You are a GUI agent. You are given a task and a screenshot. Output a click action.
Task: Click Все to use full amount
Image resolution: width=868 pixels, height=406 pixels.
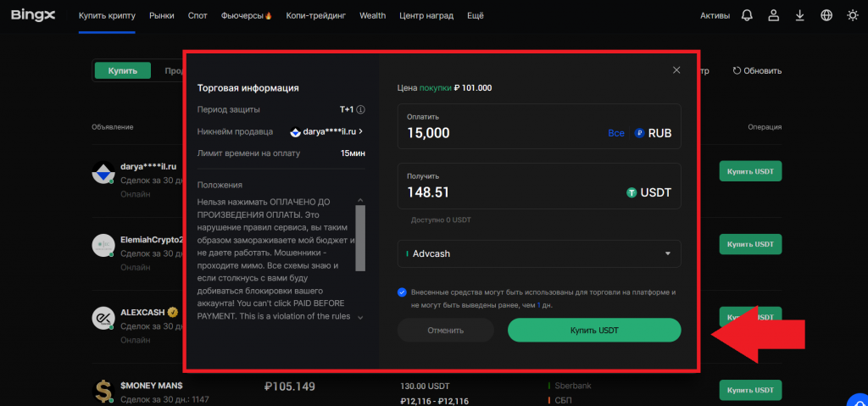[x=616, y=133]
